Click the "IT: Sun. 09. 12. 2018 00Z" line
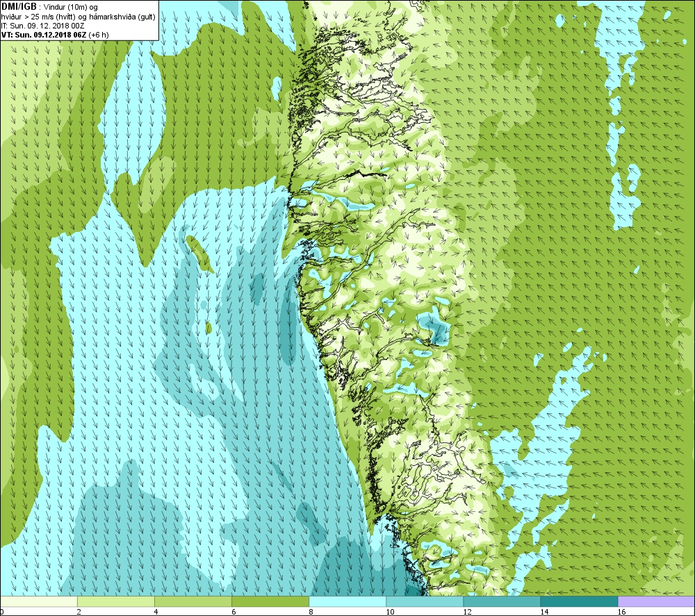The height and width of the screenshot is (616, 695). point(42,26)
